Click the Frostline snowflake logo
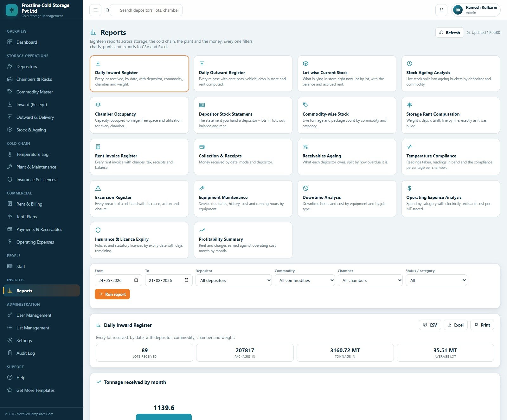This screenshot has width=507, height=420. pyautogui.click(x=12, y=10)
